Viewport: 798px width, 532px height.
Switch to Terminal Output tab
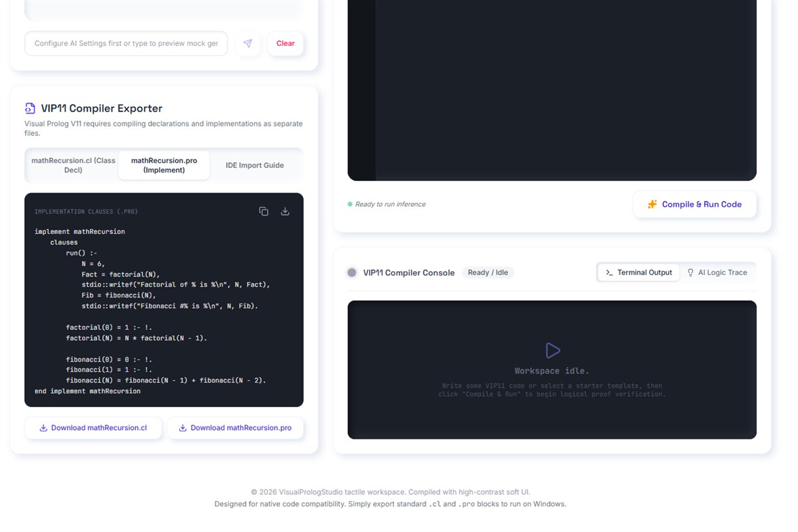[x=638, y=272]
